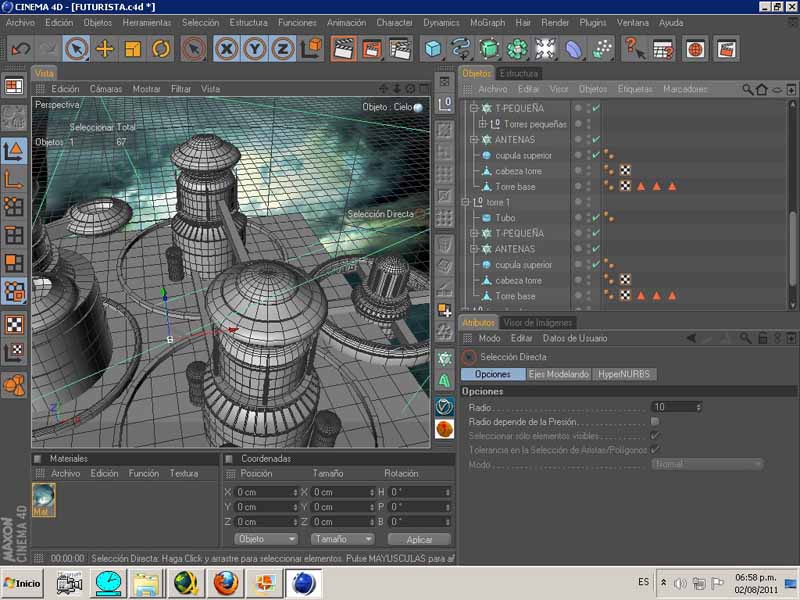Screen dimensions: 800x600
Task: Click the help question-mark cursor icon
Action: point(635,49)
